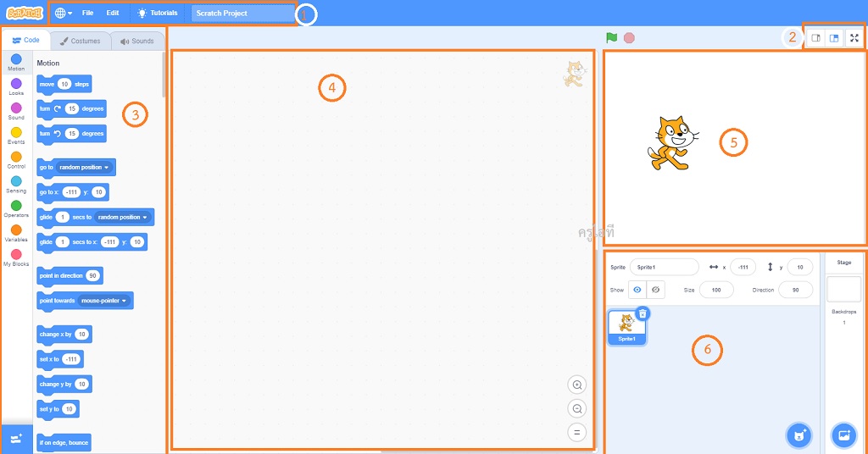Show the sprite using the eye toggle
868x454 pixels.
pyautogui.click(x=637, y=290)
